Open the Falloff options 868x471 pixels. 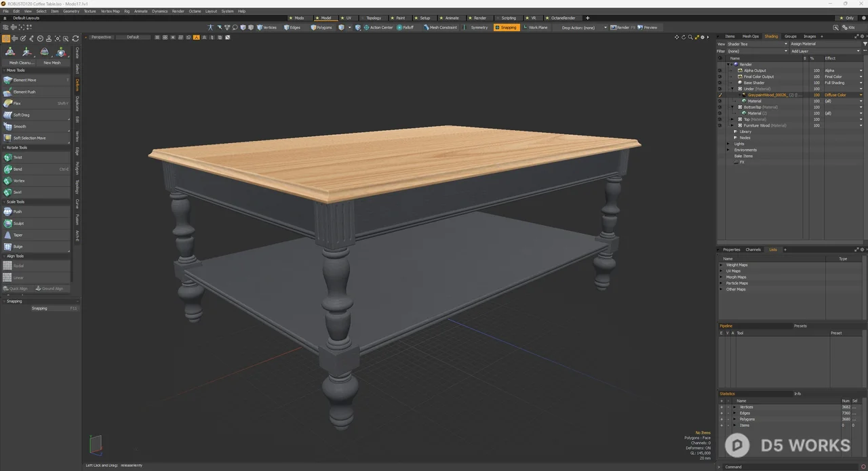coord(406,28)
